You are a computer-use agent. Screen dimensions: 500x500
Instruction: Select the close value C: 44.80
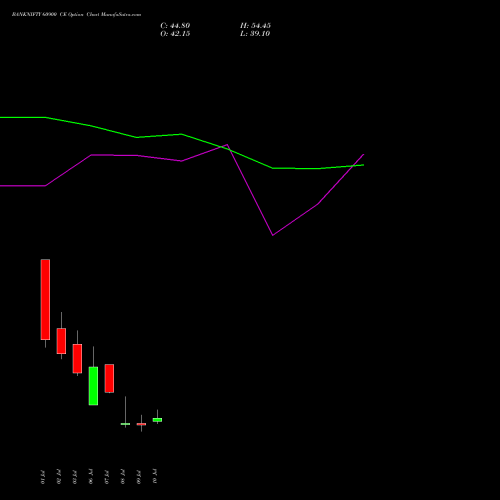pyautogui.click(x=175, y=26)
